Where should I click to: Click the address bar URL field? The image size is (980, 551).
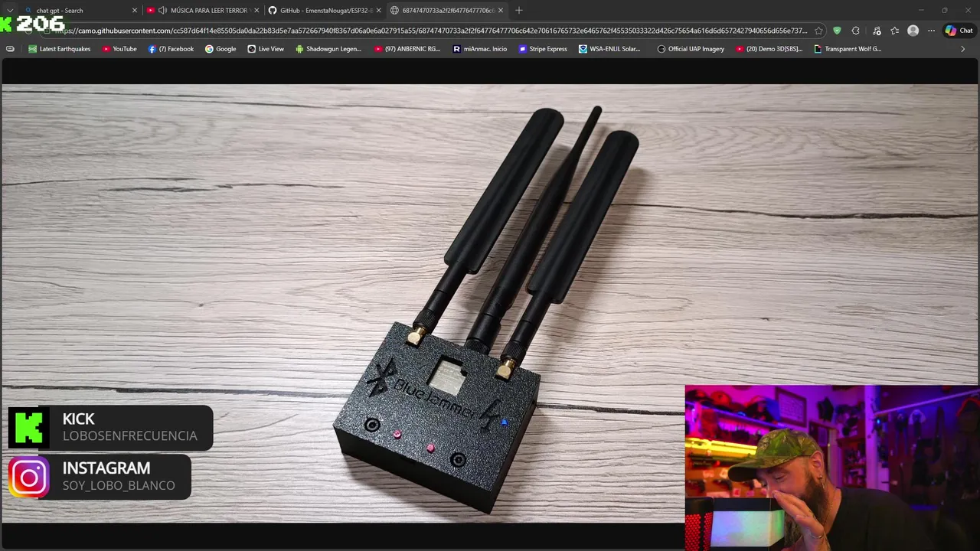tap(433, 31)
